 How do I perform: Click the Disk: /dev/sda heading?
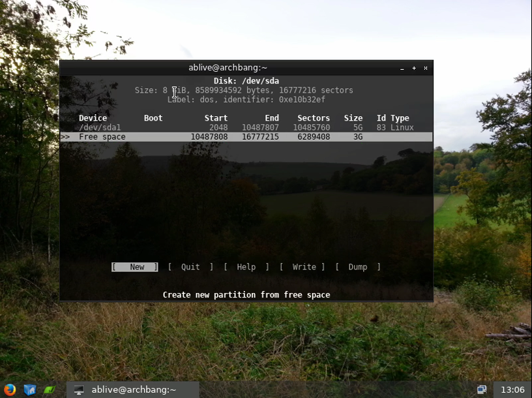click(246, 81)
